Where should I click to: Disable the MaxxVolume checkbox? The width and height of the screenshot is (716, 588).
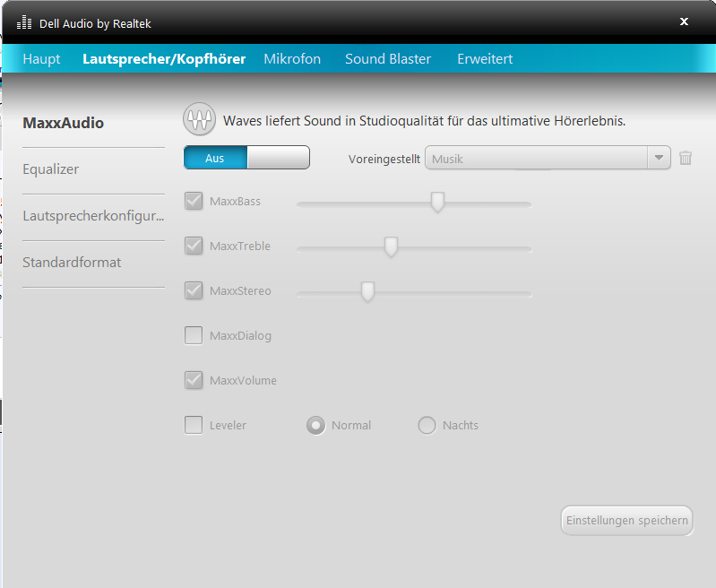[194, 380]
